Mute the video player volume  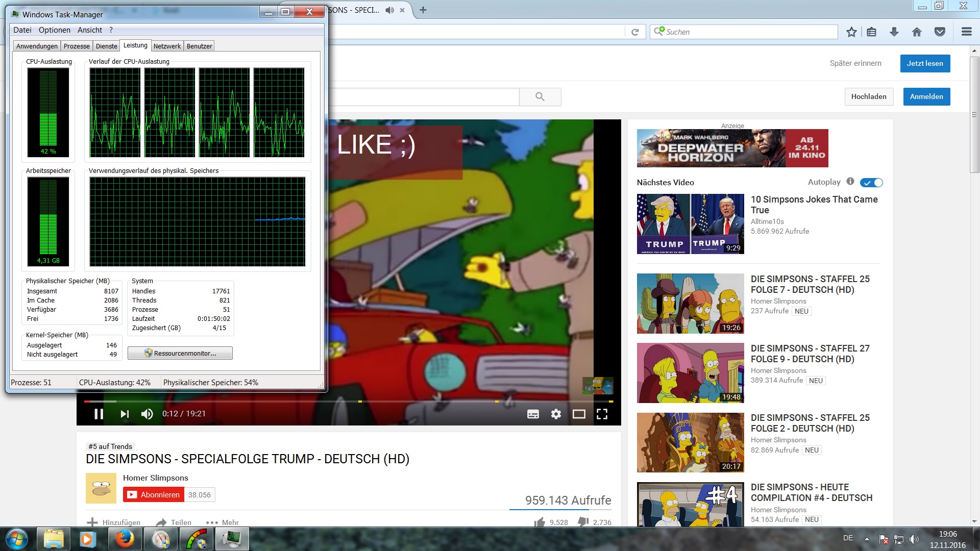pyautogui.click(x=147, y=414)
